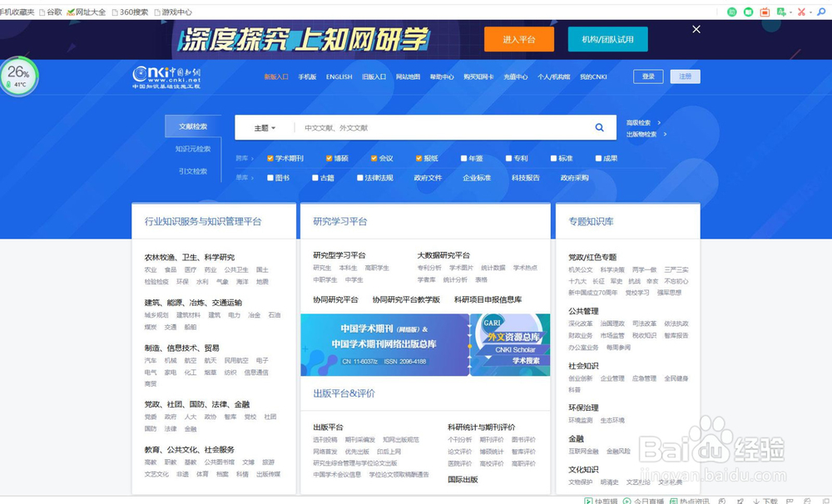
Task: Open 协同研究平台 link
Action: point(335,299)
